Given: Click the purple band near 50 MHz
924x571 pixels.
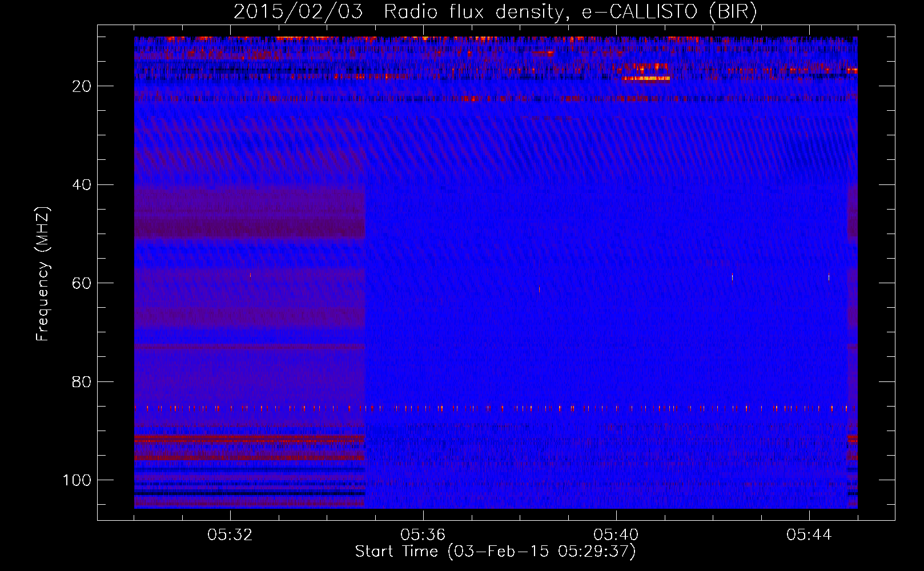Looking at the screenshot, I should (x=250, y=229).
